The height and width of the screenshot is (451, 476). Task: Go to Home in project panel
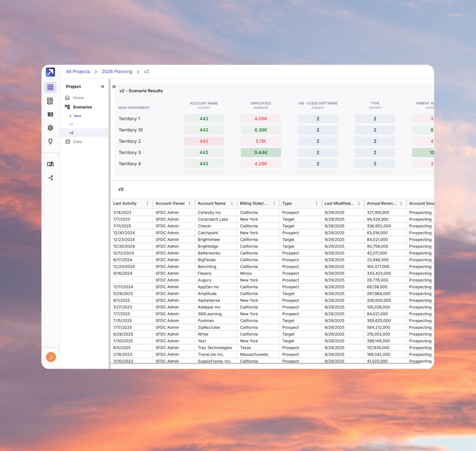click(x=78, y=97)
